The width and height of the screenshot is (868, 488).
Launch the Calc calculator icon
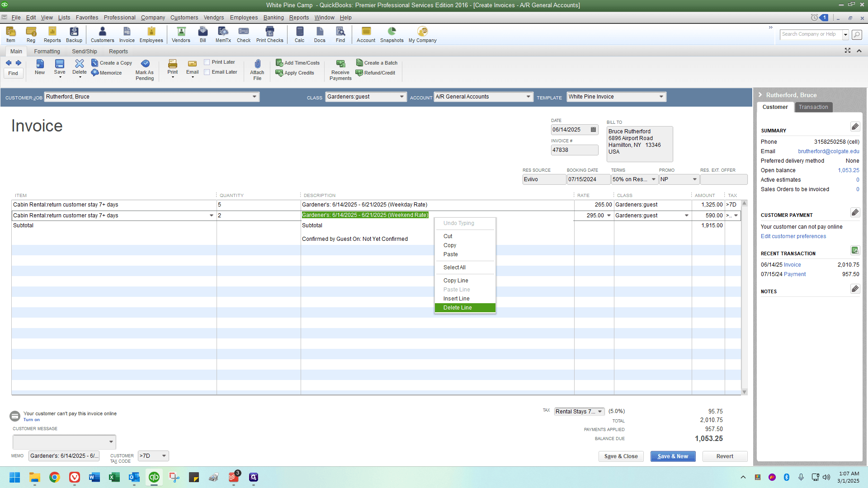pos(300,34)
